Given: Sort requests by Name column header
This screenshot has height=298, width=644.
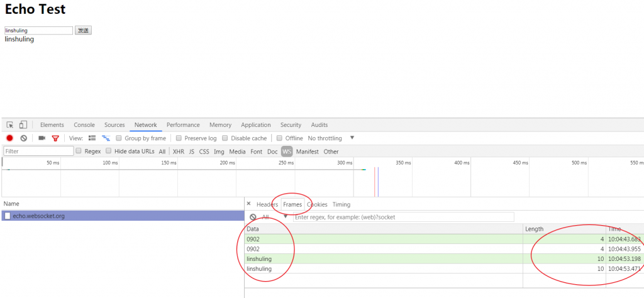Looking at the screenshot, I should coord(123,204).
